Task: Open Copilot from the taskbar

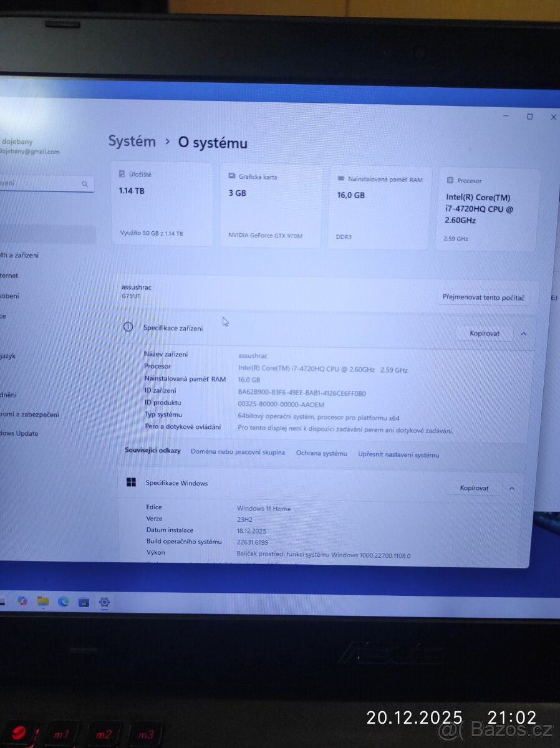Action: coord(22,600)
